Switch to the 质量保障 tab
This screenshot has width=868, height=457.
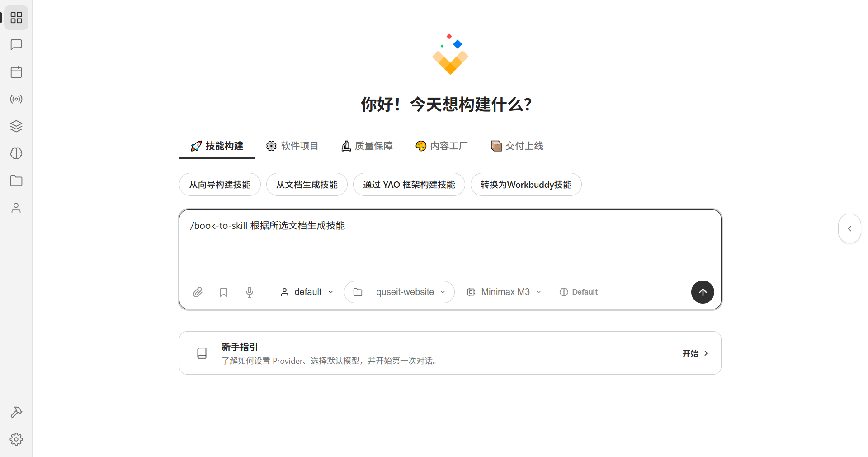point(367,146)
